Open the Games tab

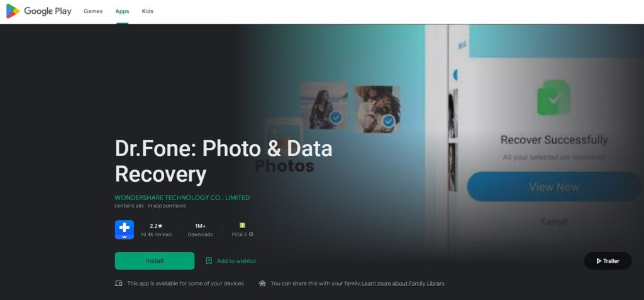coord(93,11)
